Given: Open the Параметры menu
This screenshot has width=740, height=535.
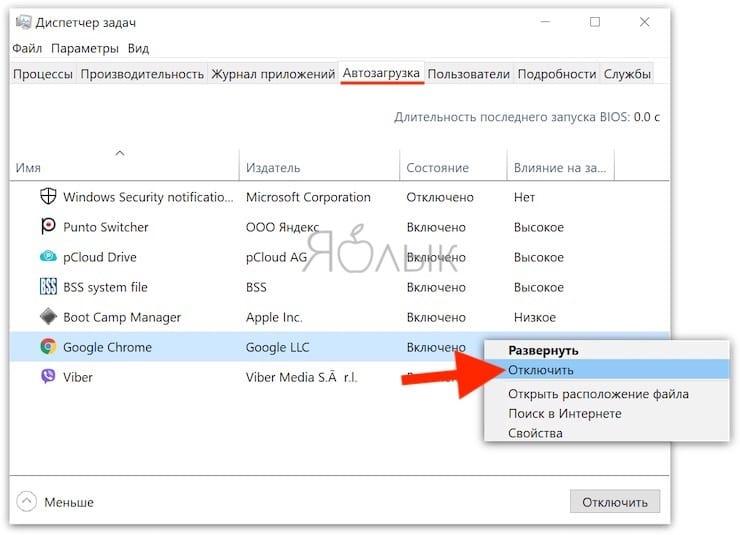Looking at the screenshot, I should [x=85, y=48].
